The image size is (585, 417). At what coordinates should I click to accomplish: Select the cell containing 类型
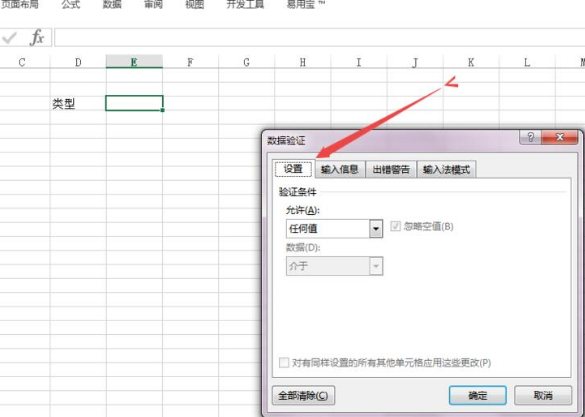[x=78, y=104]
